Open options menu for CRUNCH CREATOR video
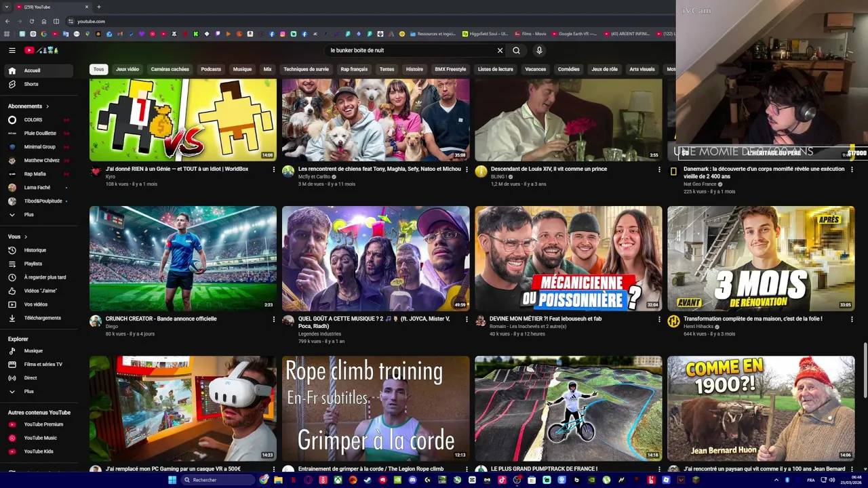Screen dimensions: 868x488 [x=274, y=319]
